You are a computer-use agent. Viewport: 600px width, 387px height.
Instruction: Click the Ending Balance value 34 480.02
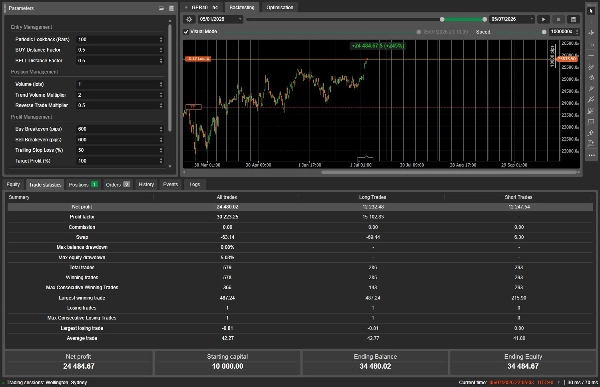click(375, 367)
